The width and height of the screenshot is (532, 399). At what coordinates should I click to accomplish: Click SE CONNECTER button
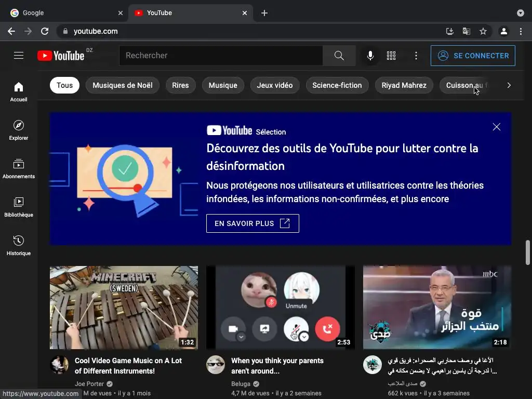[473, 56]
